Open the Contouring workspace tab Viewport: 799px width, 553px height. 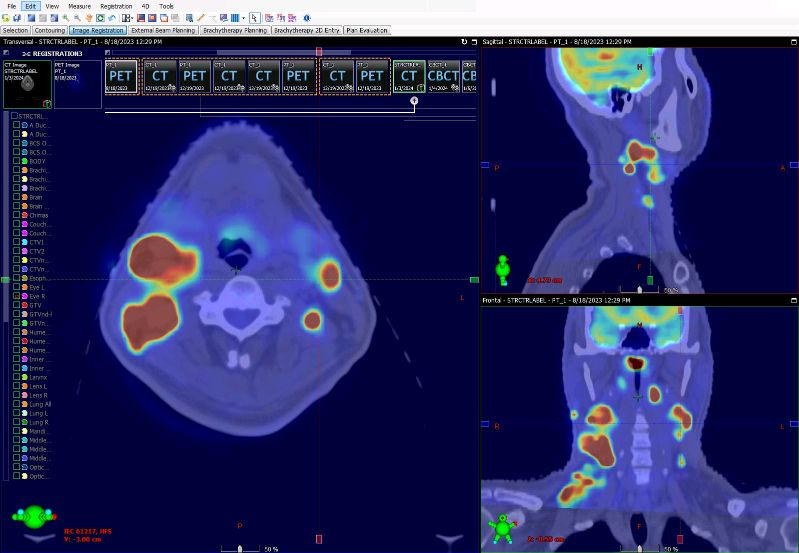click(x=49, y=30)
